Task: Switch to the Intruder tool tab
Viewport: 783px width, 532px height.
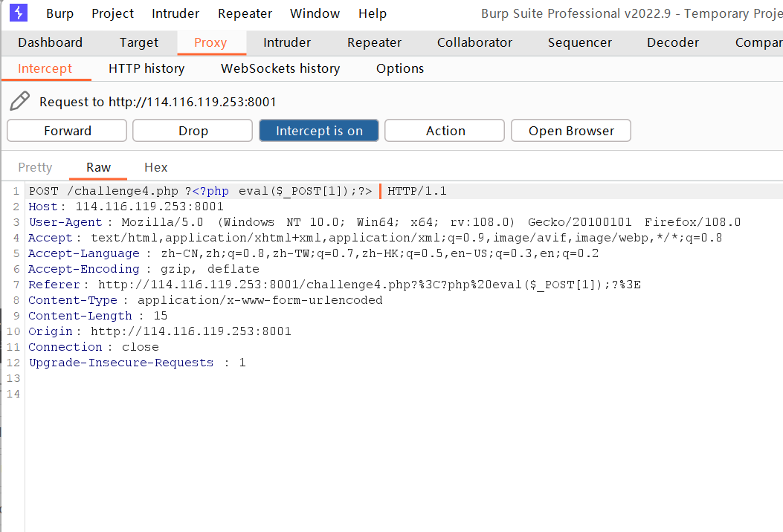Action: point(286,43)
